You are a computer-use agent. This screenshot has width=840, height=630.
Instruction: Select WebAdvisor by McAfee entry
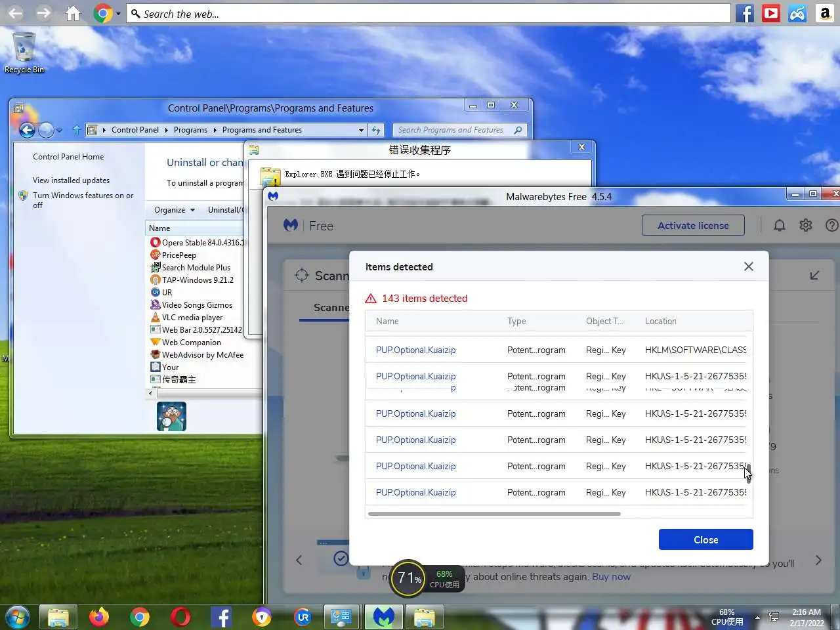click(197, 355)
